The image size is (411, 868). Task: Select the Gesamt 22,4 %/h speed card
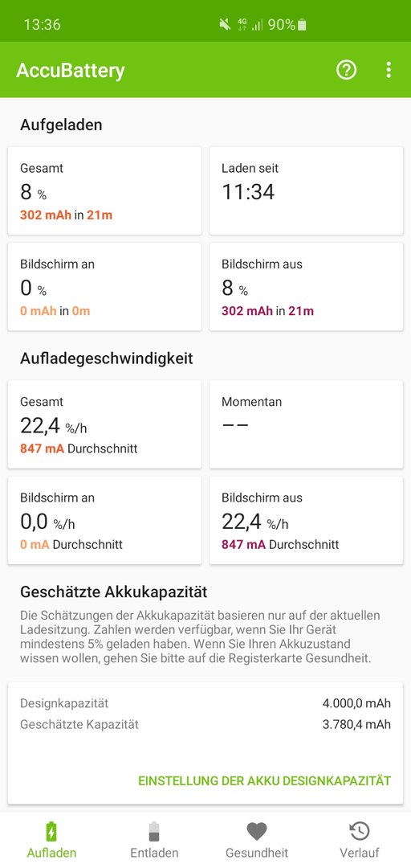[x=104, y=424]
